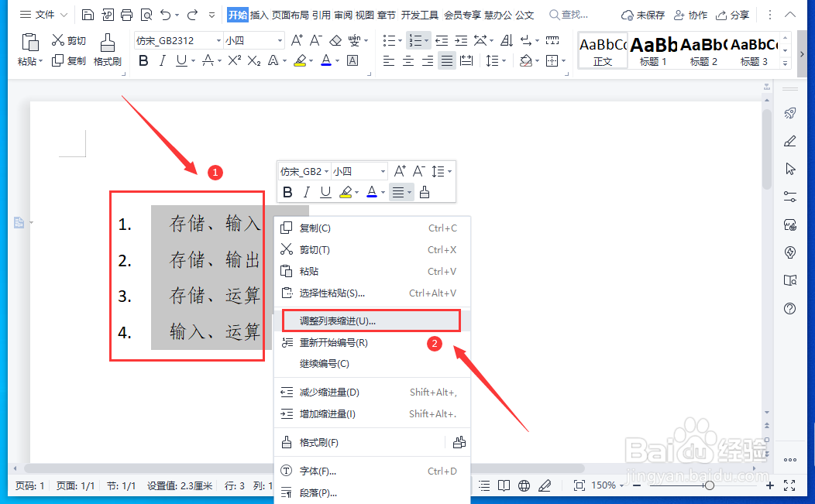This screenshot has width=815, height=504.
Task: Click ribbon increase font size icon
Action: 297,40
